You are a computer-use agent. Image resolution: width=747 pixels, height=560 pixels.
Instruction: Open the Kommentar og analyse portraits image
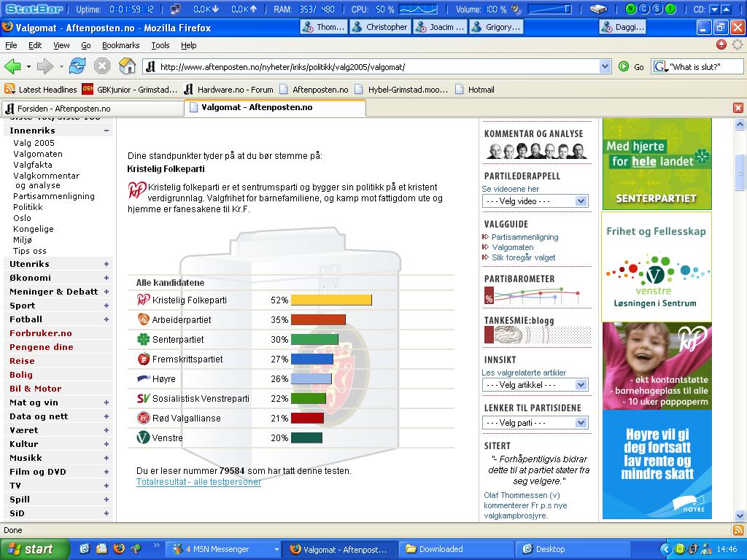click(536, 150)
